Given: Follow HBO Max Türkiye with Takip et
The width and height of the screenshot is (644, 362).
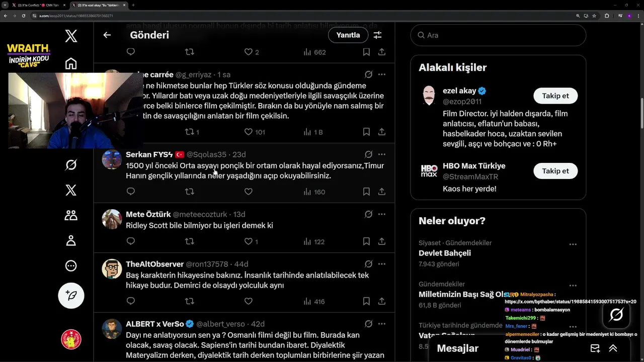Looking at the screenshot, I should [555, 171].
